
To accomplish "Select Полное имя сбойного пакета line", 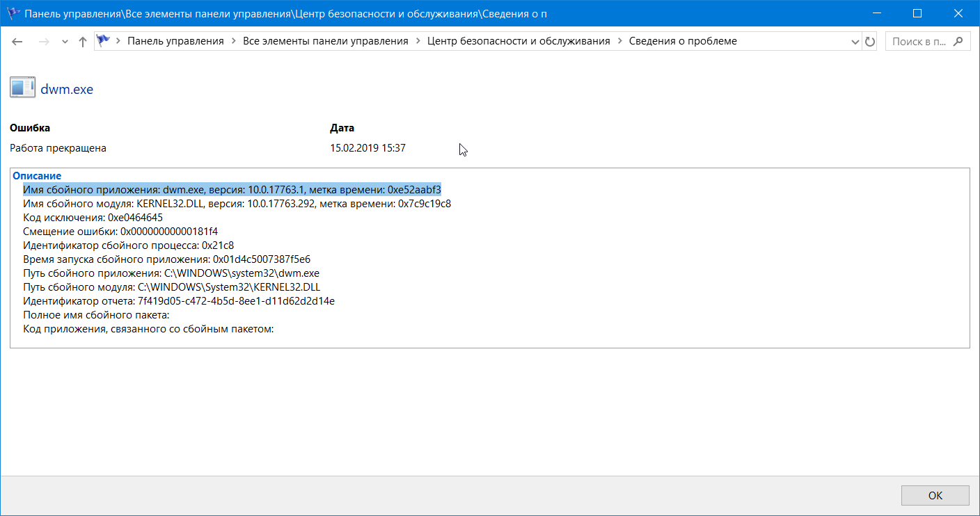I will (x=96, y=315).
